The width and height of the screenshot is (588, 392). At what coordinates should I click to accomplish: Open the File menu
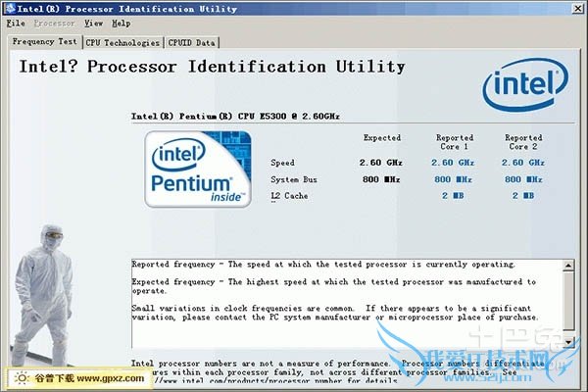pos(16,24)
